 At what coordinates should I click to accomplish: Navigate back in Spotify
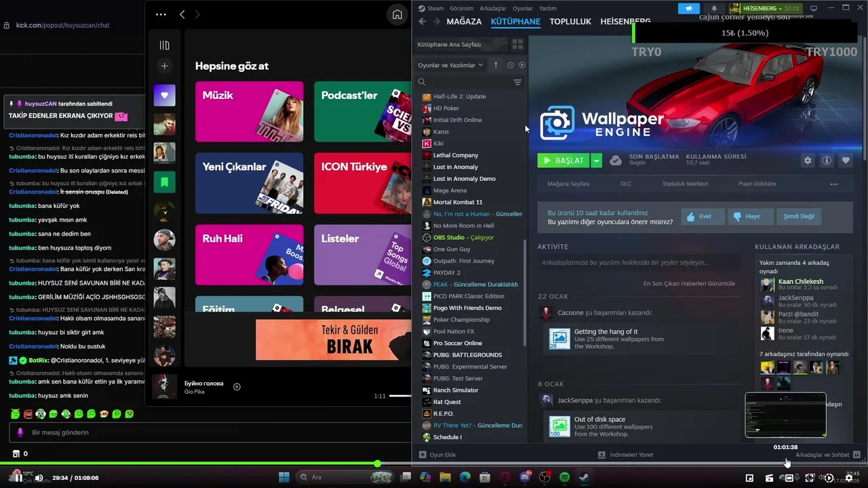coord(182,14)
